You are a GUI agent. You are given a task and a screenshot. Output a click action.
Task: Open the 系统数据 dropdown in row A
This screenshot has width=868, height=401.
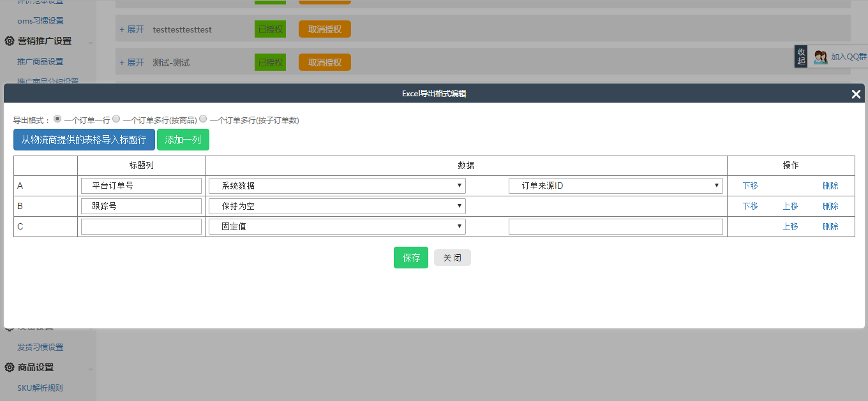pos(337,186)
